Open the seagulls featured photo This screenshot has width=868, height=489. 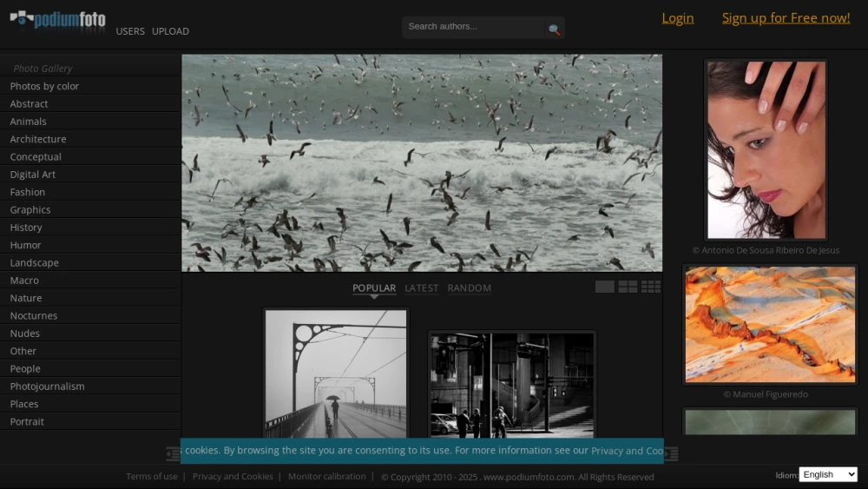[x=422, y=162]
